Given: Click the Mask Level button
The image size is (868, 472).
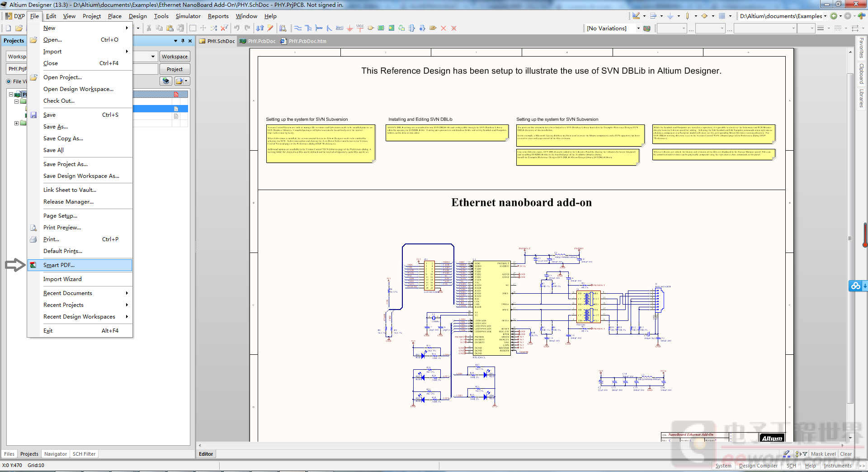Looking at the screenshot, I should click(823, 454).
